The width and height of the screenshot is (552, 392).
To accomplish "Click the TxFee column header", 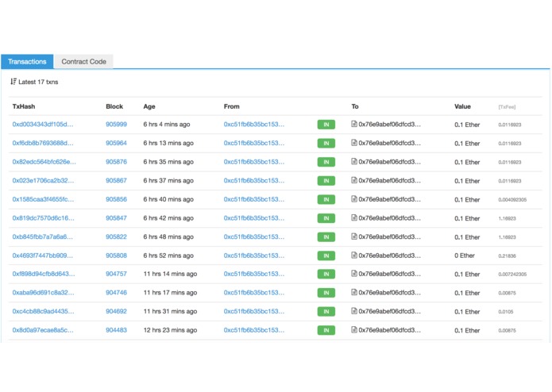I will click(x=507, y=107).
